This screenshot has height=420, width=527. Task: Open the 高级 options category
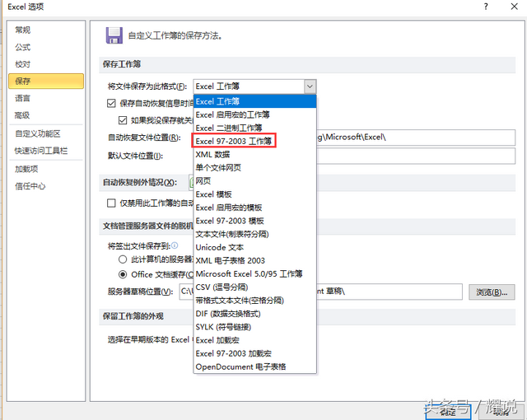click(x=46, y=115)
